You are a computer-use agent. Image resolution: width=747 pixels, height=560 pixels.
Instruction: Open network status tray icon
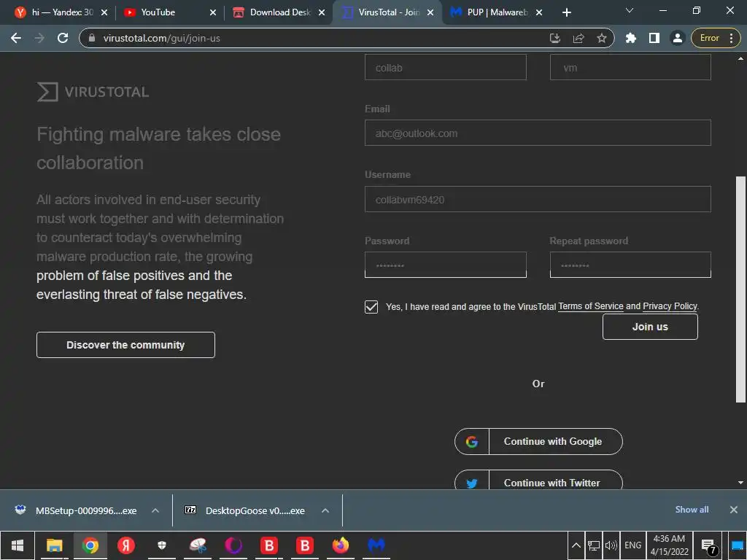click(594, 545)
